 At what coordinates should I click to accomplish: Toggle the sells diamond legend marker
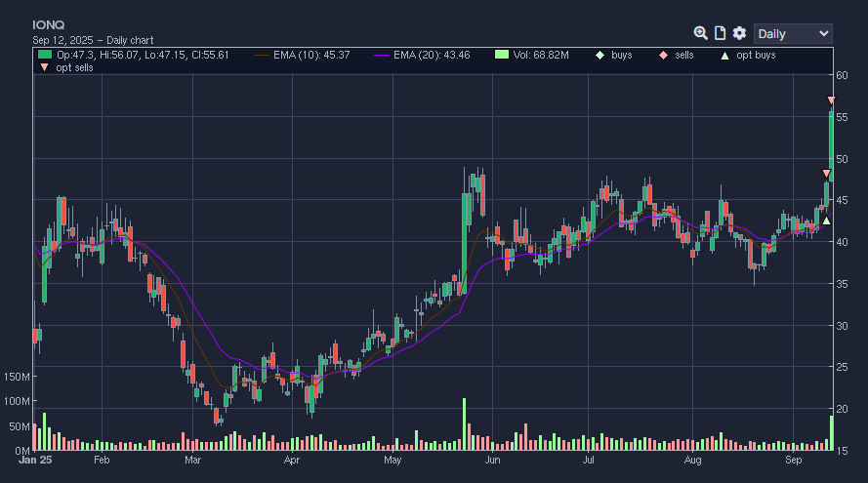[663, 55]
